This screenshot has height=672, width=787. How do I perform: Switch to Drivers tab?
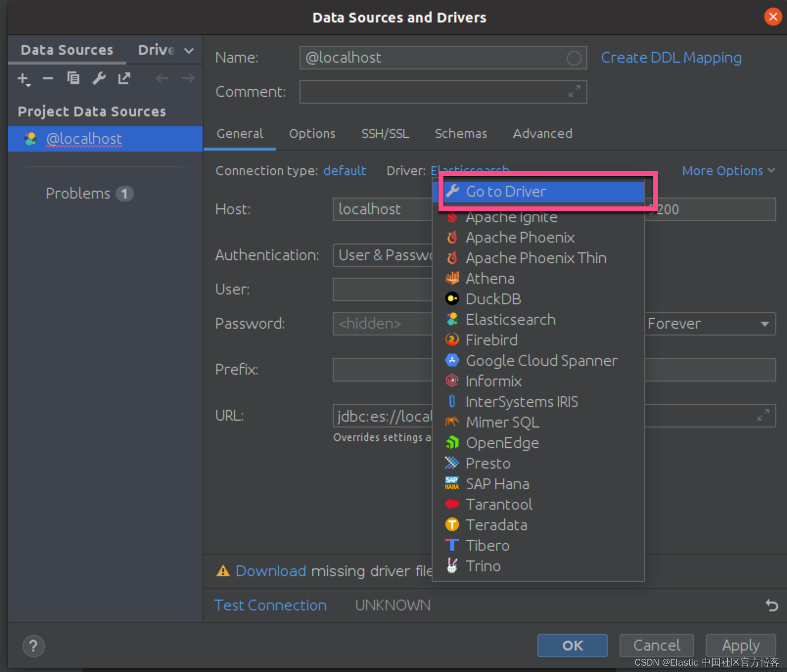point(156,50)
